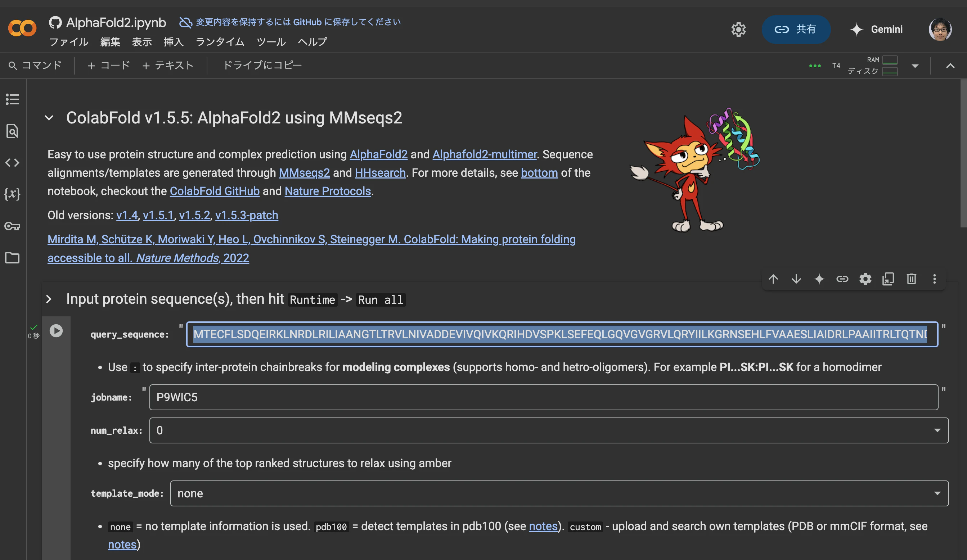Open the AlphaFold2 link

378,154
